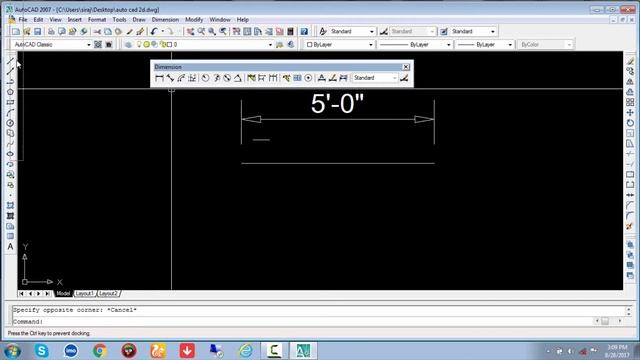Select the Mirror tool

point(630,82)
